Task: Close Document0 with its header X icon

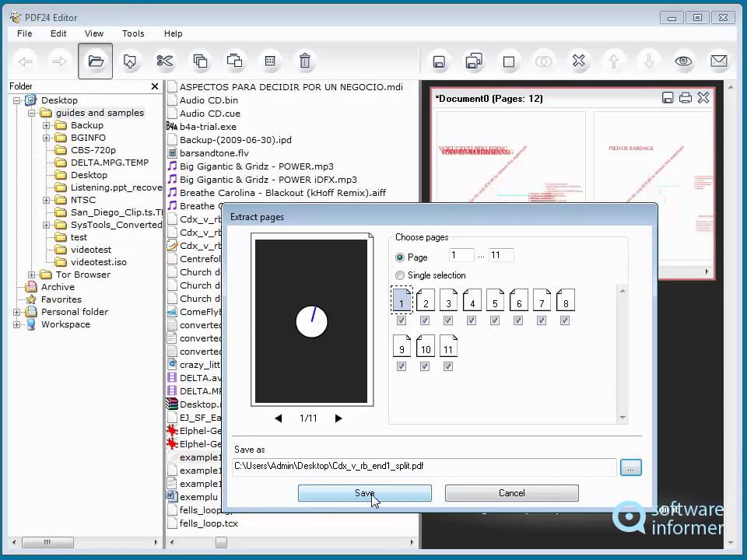Action: [703, 98]
